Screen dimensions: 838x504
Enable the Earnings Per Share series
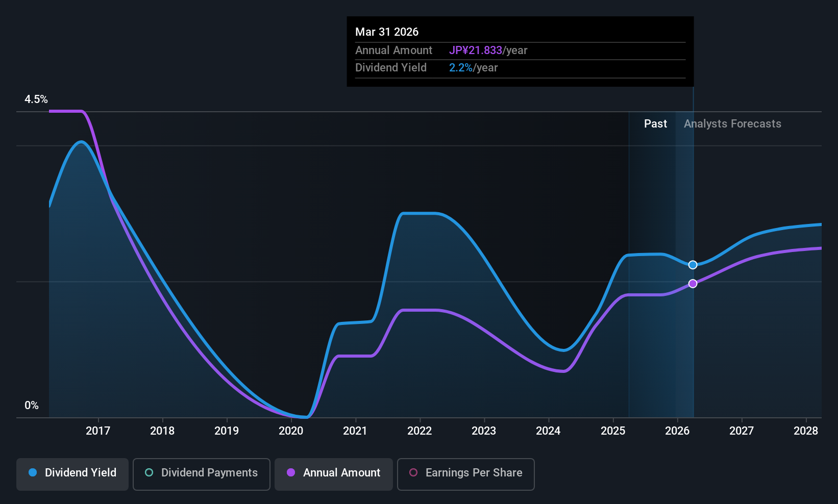tap(465, 474)
